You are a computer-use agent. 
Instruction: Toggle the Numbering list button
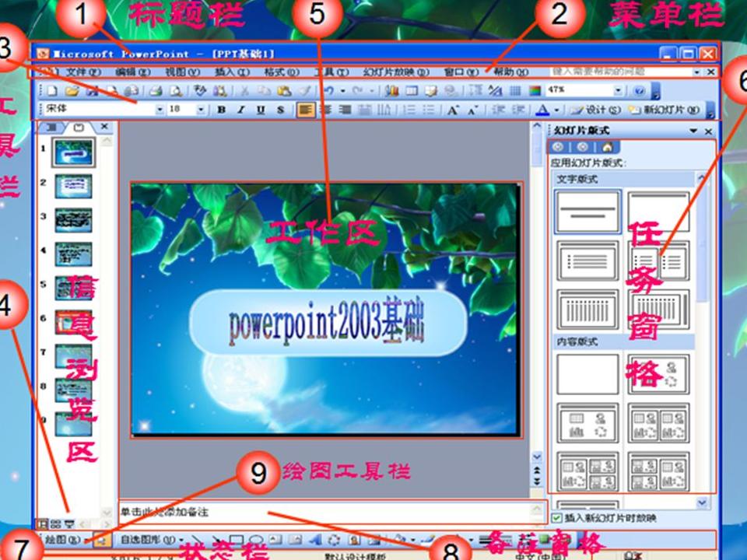pyautogui.click(x=409, y=110)
